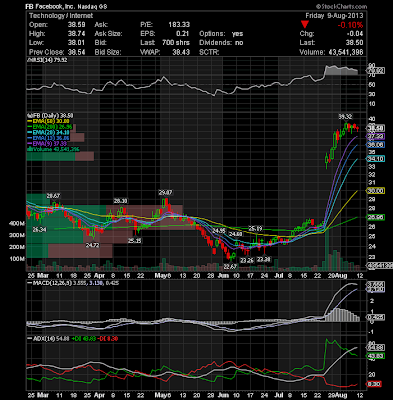
Task: Click the 25.35 low annotation
Action: pyautogui.click(x=135, y=240)
